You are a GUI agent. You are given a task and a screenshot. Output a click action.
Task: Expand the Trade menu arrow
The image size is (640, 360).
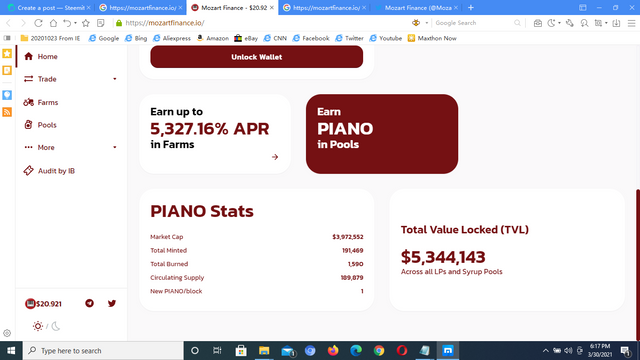[115, 79]
